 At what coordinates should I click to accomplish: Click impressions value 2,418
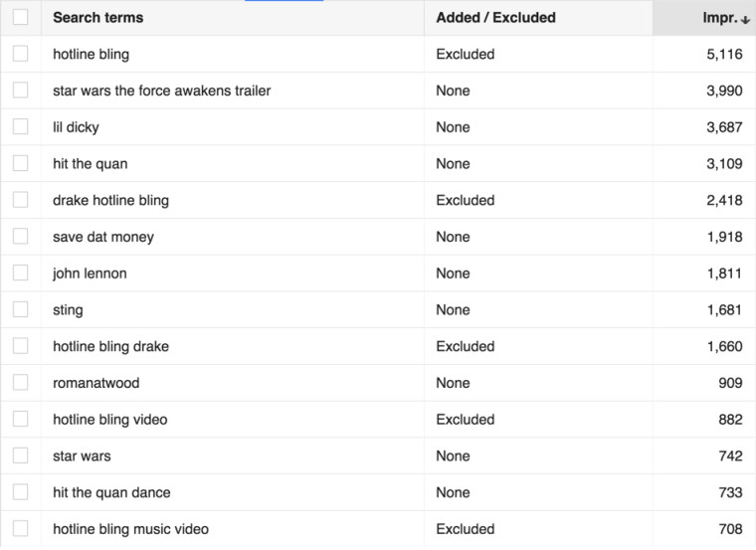click(724, 200)
